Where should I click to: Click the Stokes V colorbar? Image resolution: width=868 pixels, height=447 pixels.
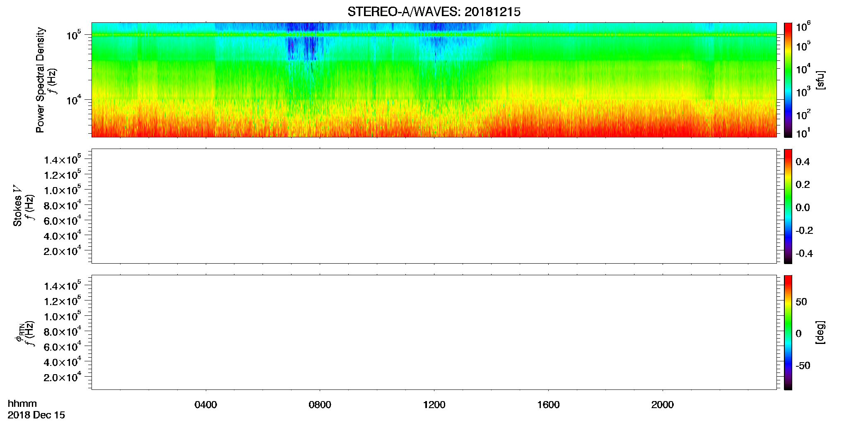788,206
